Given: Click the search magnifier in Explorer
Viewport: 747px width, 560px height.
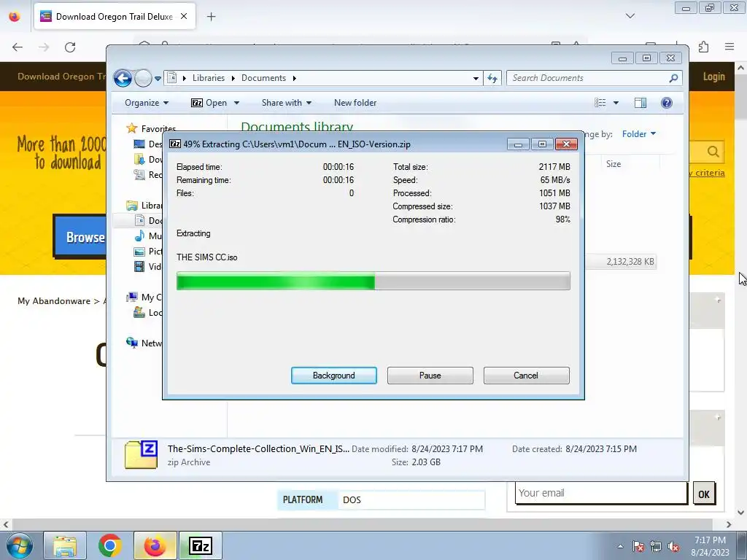Looking at the screenshot, I should click(x=673, y=78).
